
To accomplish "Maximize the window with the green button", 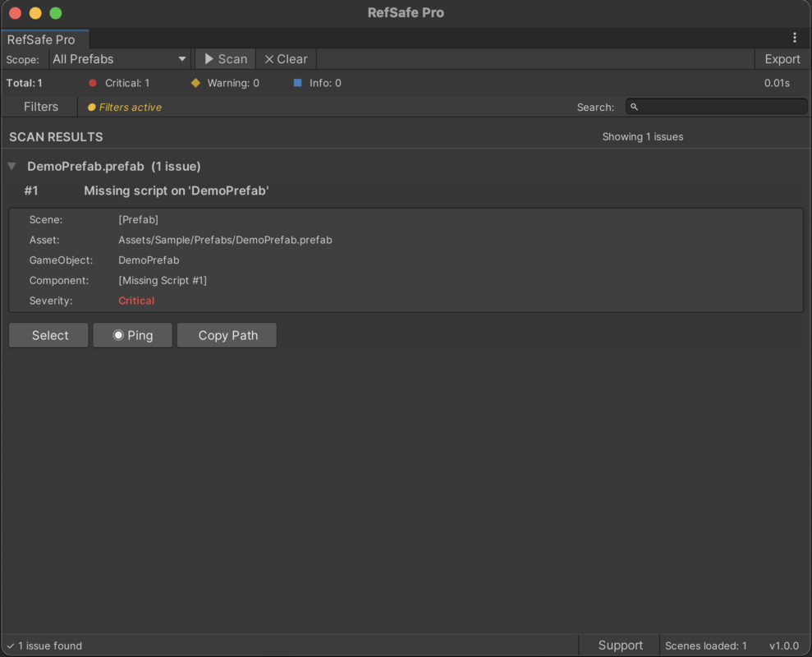I will coord(55,13).
